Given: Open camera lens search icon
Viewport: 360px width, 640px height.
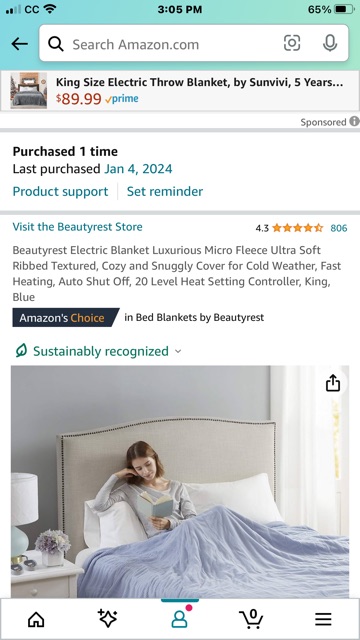Looking at the screenshot, I should (292, 43).
